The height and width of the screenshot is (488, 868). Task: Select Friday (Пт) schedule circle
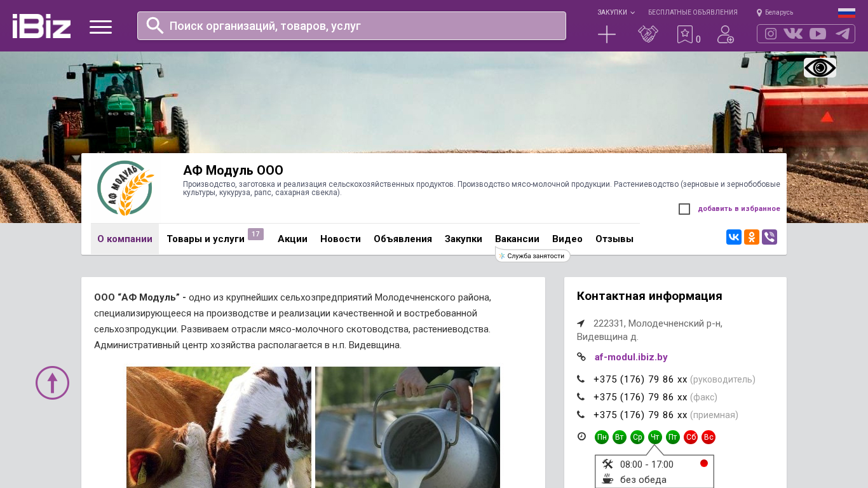(x=673, y=437)
